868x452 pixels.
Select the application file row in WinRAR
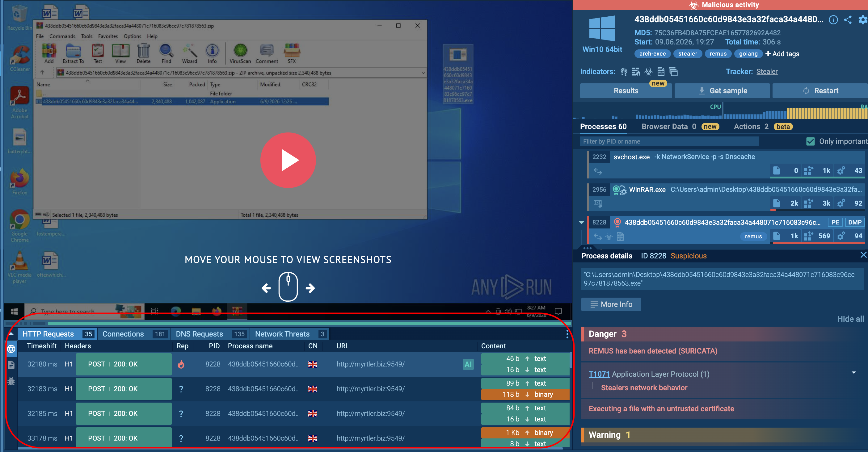point(182,101)
